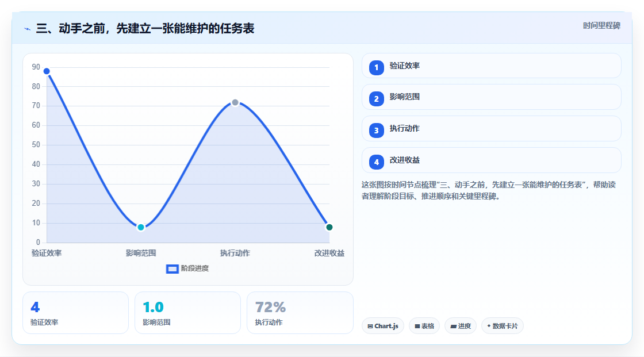Click the data card showing 72% 执行动作

[x=300, y=313]
